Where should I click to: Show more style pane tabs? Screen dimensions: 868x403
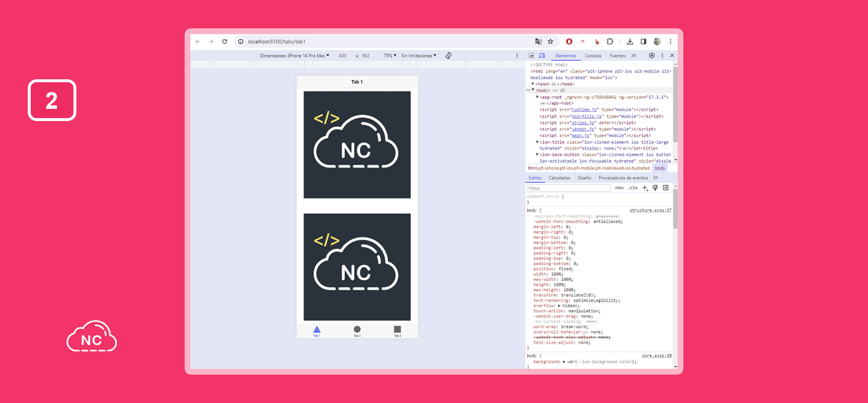coord(656,178)
